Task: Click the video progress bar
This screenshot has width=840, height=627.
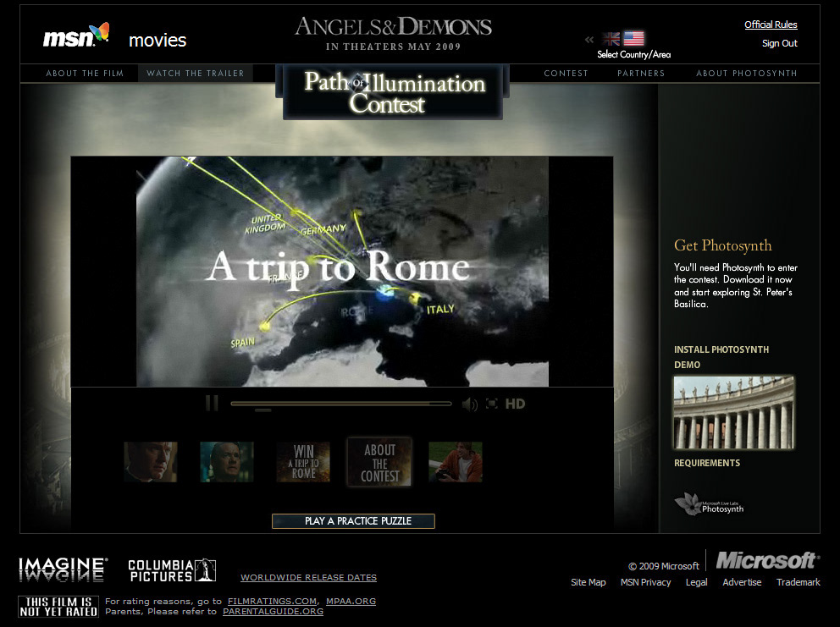Action: pos(341,404)
